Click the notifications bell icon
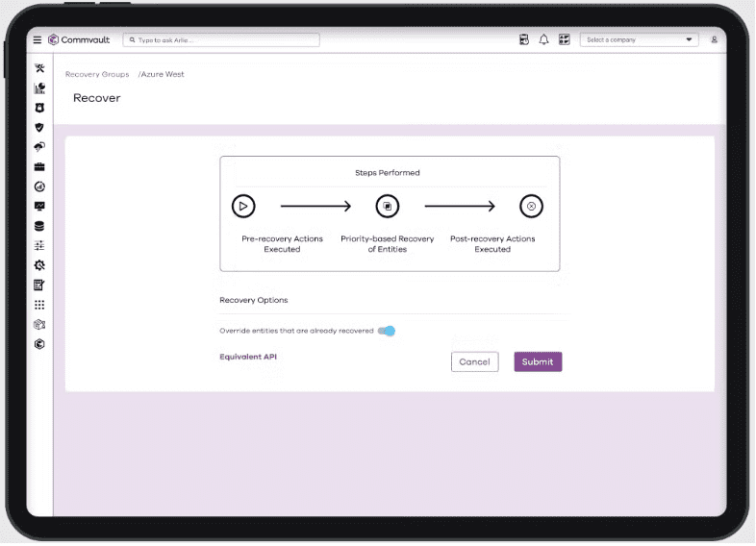The image size is (756, 546). pos(544,40)
